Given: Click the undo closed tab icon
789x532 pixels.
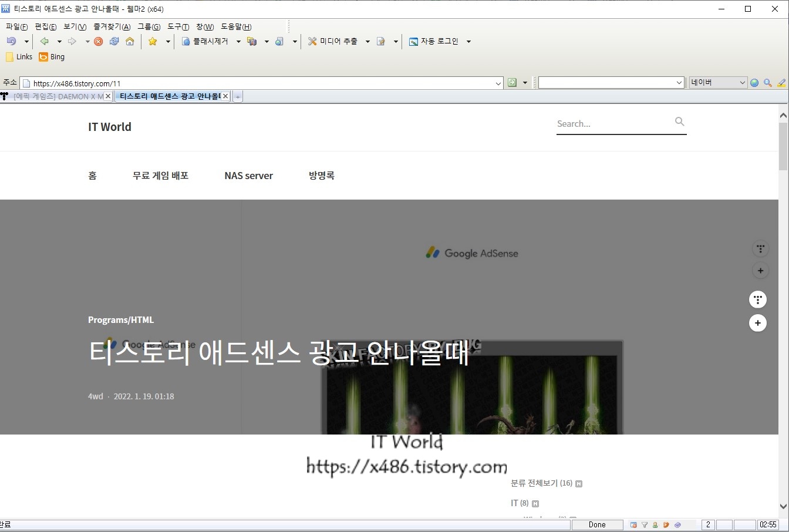Looking at the screenshot, I should tap(11, 41).
